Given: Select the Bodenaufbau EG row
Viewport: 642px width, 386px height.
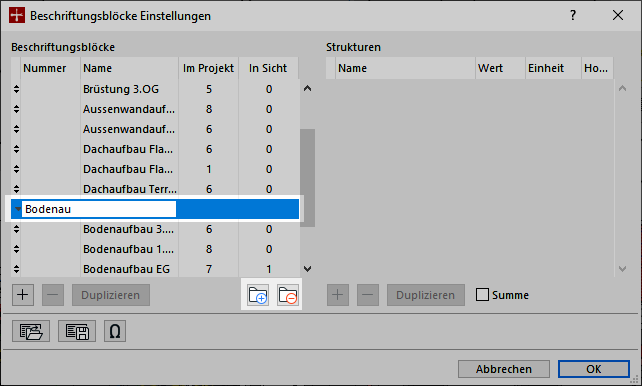Looking at the screenshot, I should click(155, 269).
